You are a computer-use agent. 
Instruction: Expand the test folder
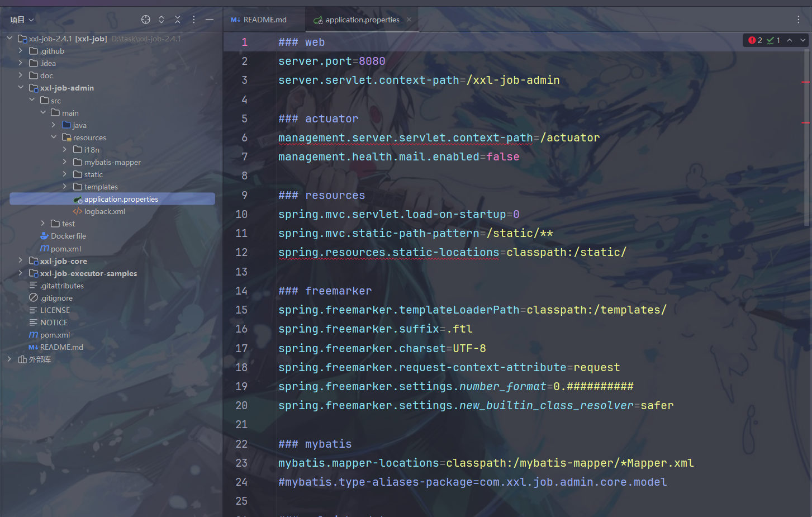point(43,224)
